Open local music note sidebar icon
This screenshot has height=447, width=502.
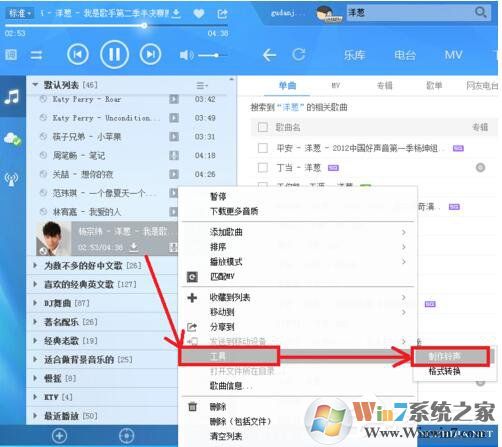[x=12, y=97]
